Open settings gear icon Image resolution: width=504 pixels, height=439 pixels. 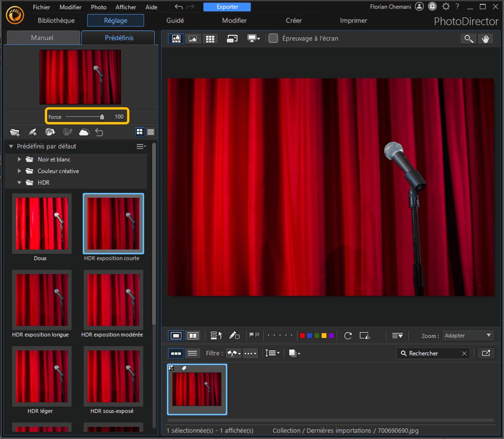pyautogui.click(x=446, y=7)
